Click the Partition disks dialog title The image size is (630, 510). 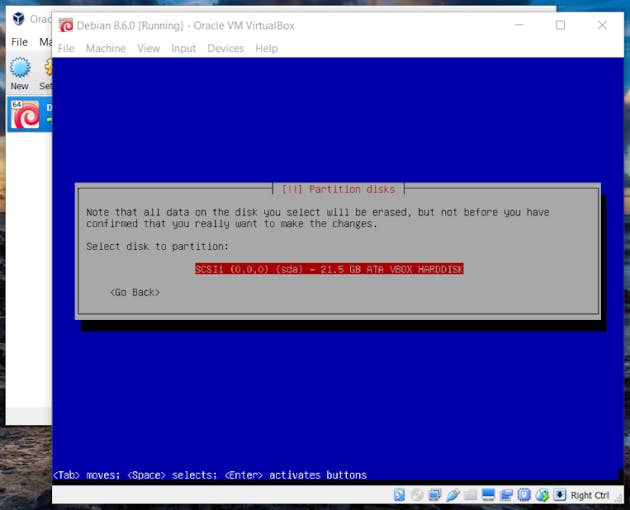tap(338, 189)
